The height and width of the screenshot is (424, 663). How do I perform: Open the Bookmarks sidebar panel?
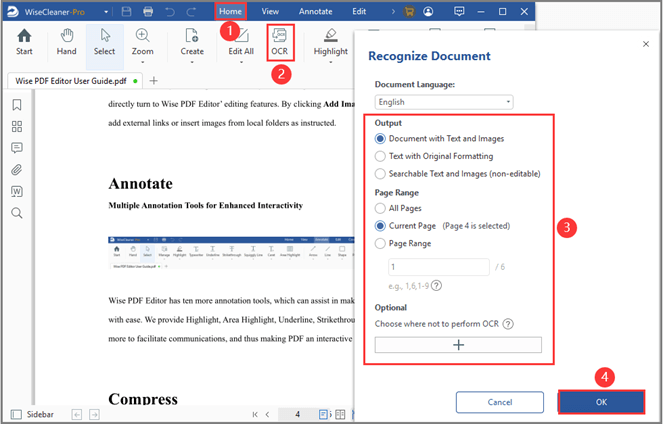17,105
